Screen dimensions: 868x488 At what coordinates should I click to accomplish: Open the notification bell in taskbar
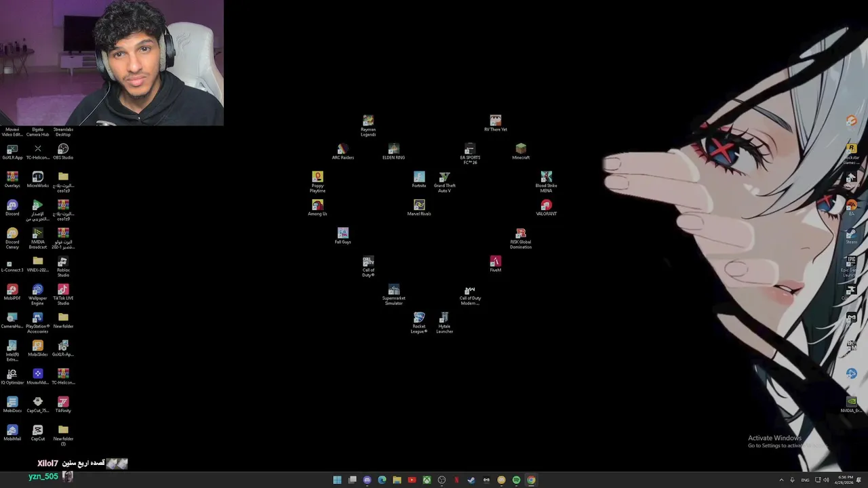tap(859, 480)
